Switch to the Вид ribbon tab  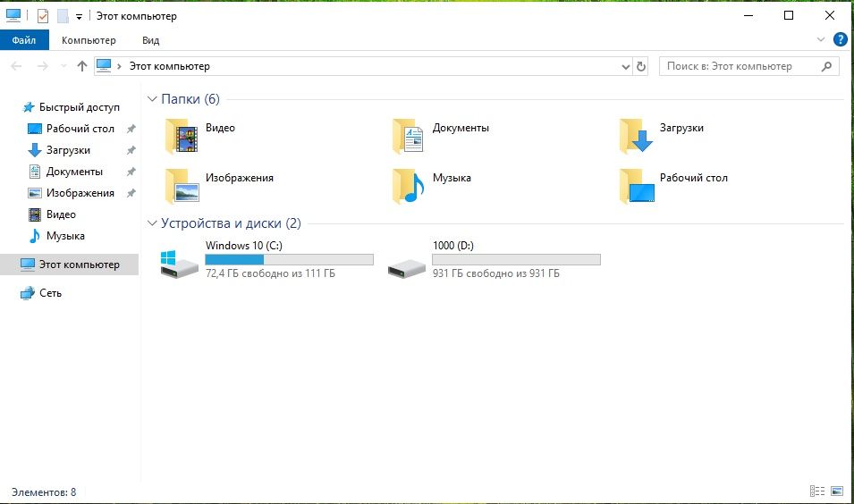tap(151, 40)
